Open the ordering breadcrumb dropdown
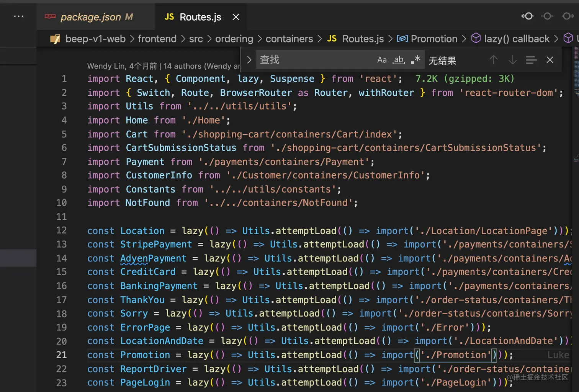The image size is (579, 392). (x=234, y=39)
